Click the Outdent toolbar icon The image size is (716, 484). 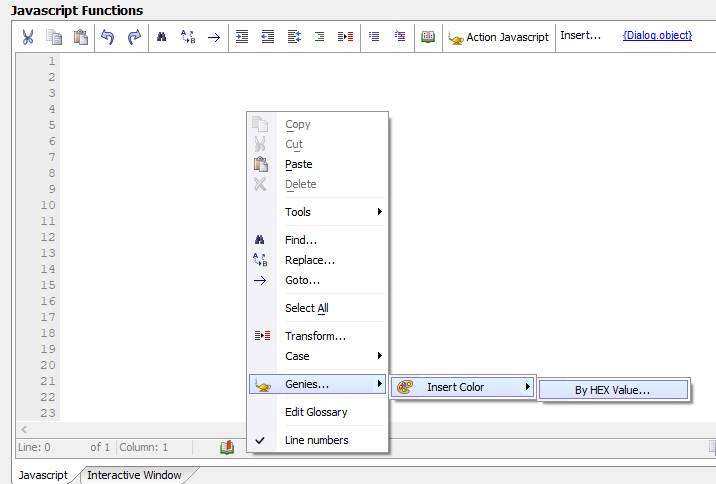(268, 37)
